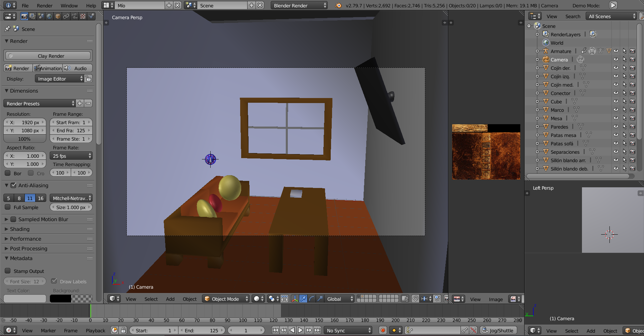Toggle the snap magnet icon
Screen dimensions: 644x336
click(415, 299)
